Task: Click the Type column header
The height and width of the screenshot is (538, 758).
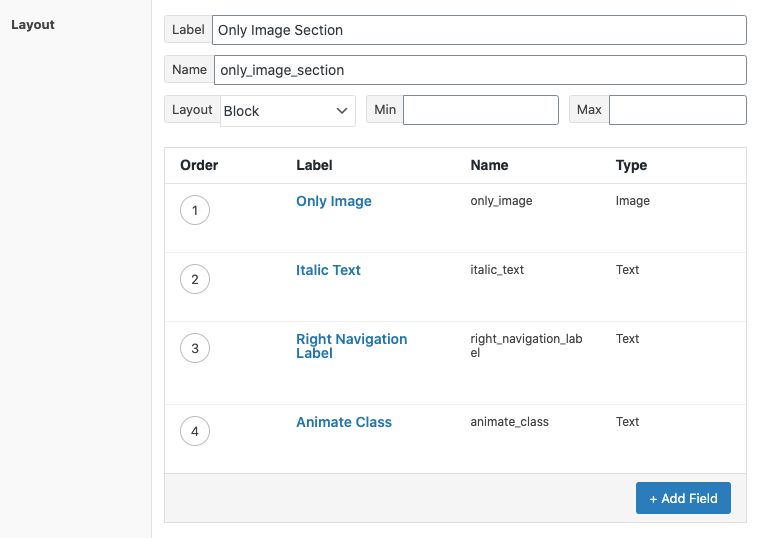Action: pos(631,165)
